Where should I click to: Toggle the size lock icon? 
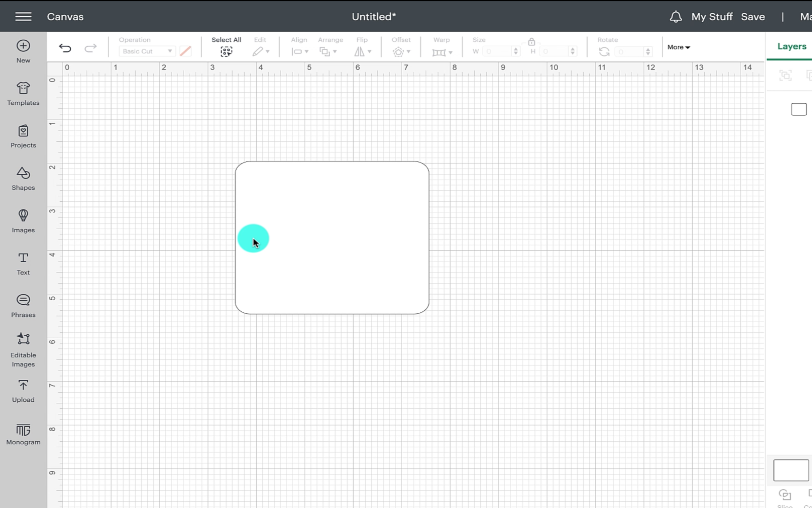pyautogui.click(x=531, y=42)
